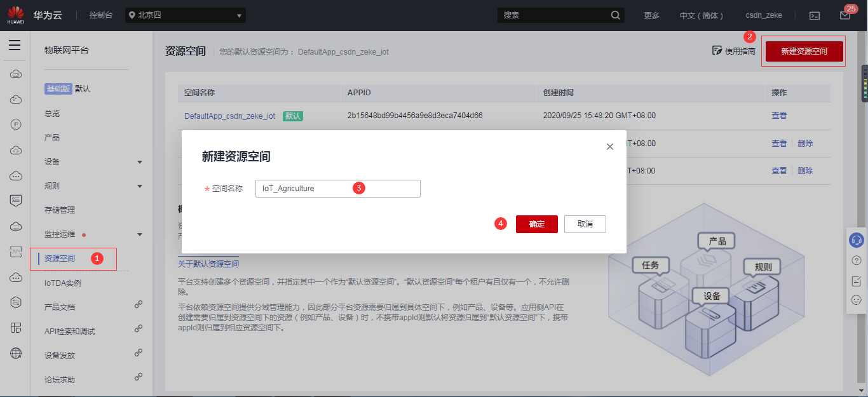Open the cloud gauge monitoring sidebar icon
868x397 pixels.
pyautogui.click(x=16, y=100)
